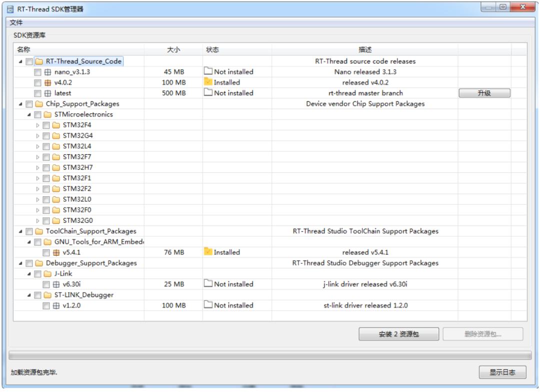540x392 pixels.
Task: Check the latest source checkbox
Action: click(x=37, y=93)
